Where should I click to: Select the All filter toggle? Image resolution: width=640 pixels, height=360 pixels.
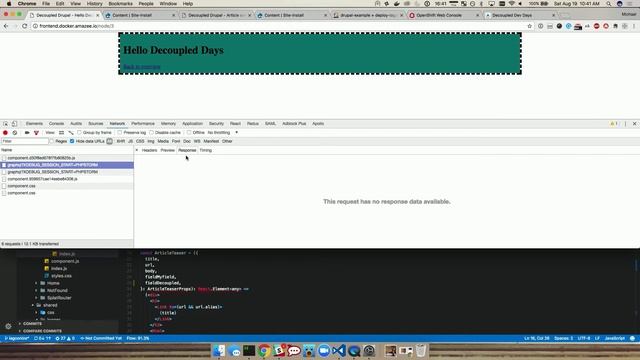(109, 141)
